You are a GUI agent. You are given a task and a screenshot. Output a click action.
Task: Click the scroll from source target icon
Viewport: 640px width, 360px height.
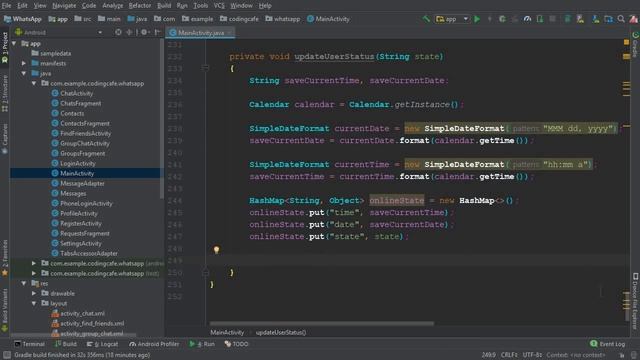pyautogui.click(x=118, y=32)
